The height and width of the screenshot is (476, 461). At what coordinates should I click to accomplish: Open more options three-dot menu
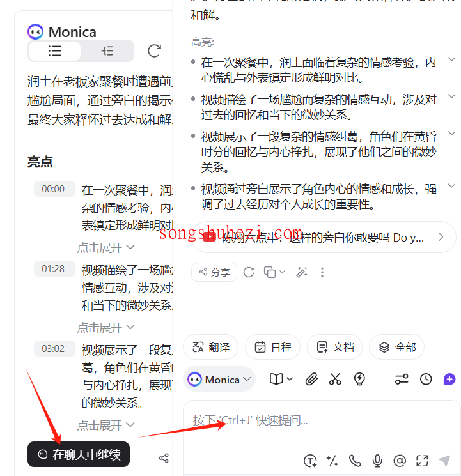point(322,272)
